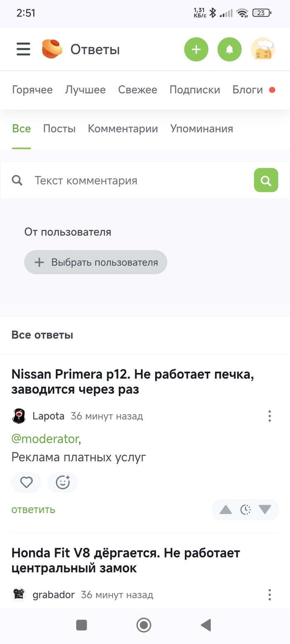
Task: Like Lapota's comment with heart icon
Action: pos(27,483)
